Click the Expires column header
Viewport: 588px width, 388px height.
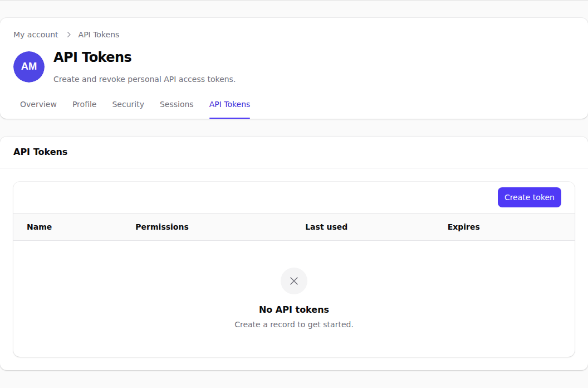[463, 227]
